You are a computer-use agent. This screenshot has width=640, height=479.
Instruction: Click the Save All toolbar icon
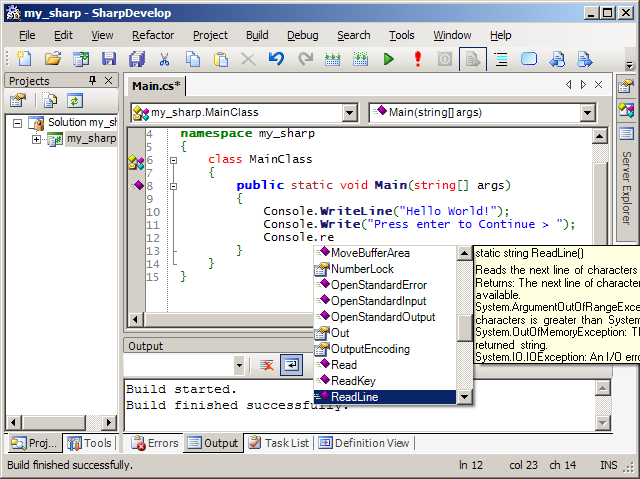[x=137, y=60]
